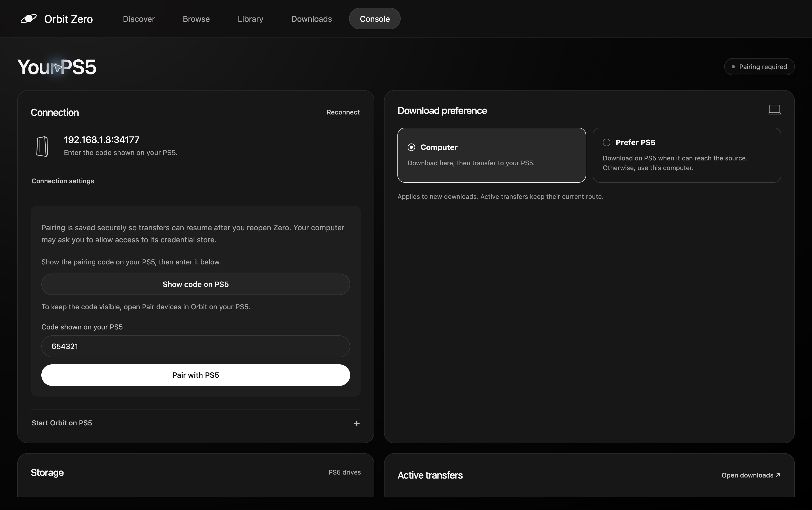This screenshot has width=812, height=510.
Task: Click the Pair with PS5 button
Action: 195,375
